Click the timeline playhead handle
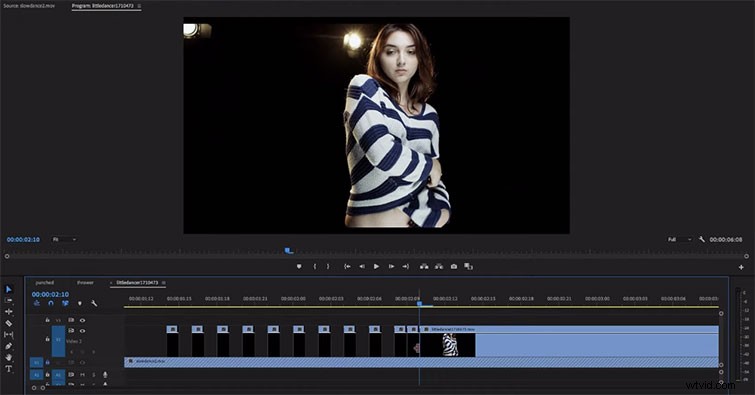Viewport: 755px width, 395px height. coord(419,303)
